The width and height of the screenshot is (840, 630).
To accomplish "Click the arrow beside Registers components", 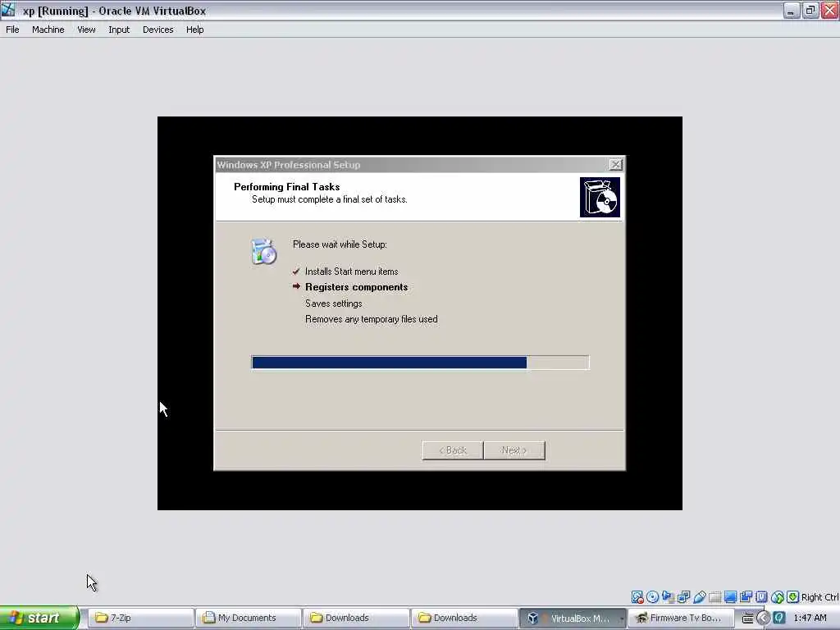I will [x=296, y=286].
